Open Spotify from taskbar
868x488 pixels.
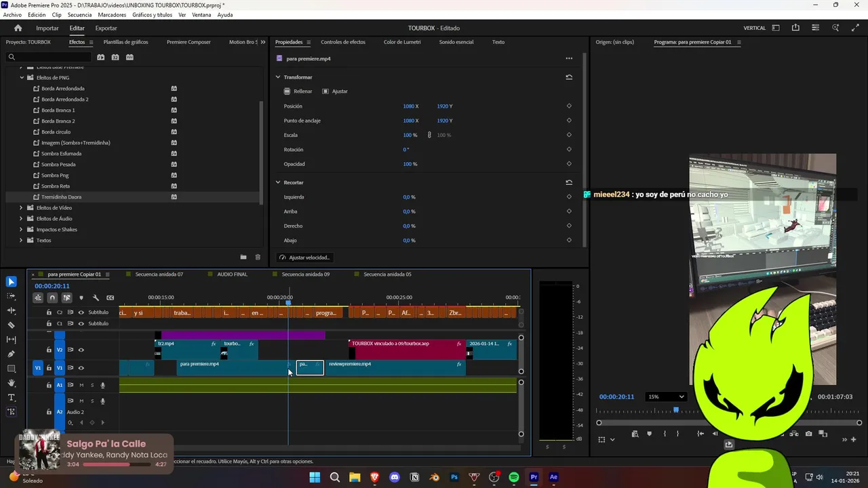514,477
